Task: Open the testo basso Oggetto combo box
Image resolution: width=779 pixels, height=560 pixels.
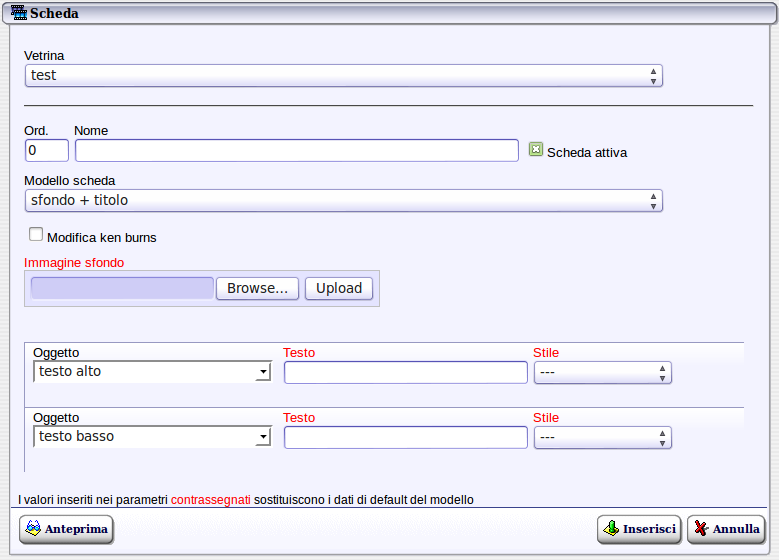Action: pyautogui.click(x=152, y=437)
